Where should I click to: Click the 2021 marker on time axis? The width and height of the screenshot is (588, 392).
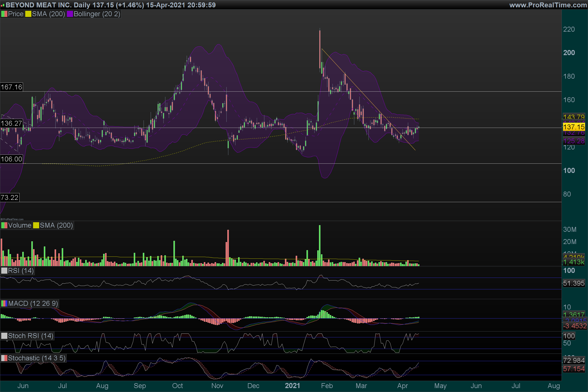[x=292, y=386]
